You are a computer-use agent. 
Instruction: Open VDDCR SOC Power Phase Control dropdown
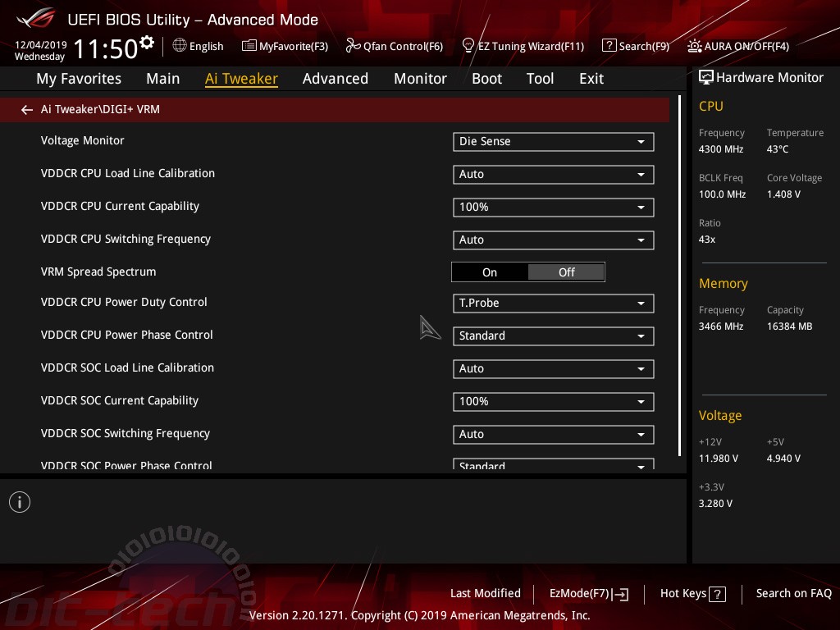point(554,464)
